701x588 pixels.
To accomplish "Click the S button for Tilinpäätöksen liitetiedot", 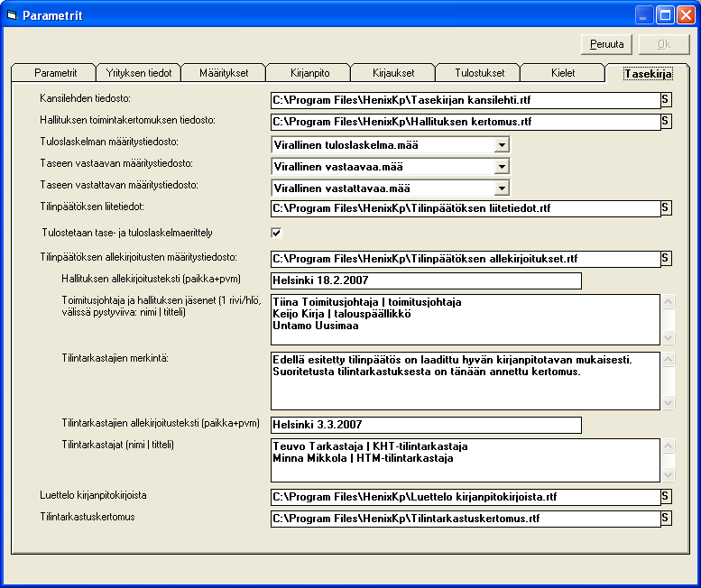I will pos(666,207).
